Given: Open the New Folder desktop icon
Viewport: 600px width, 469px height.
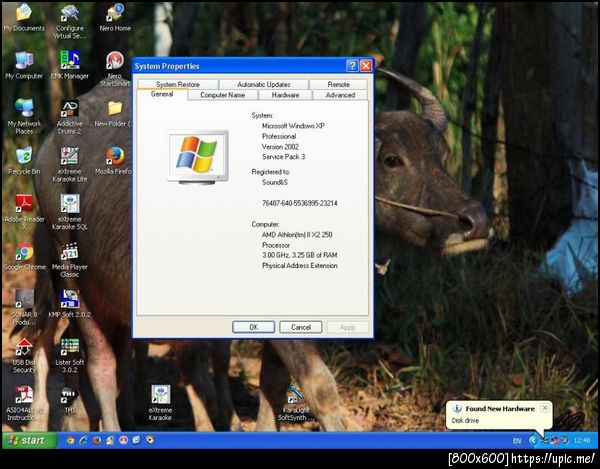Looking at the screenshot, I should 114,113.
